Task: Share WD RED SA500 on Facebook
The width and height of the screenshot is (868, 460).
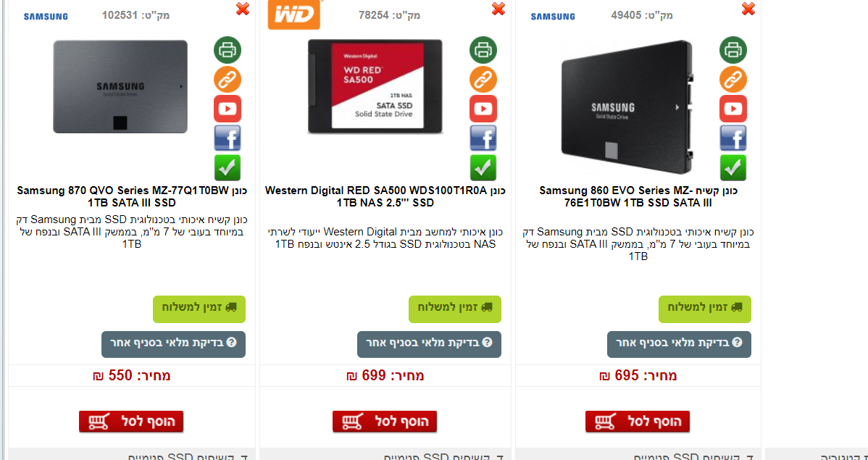Action: tap(483, 138)
